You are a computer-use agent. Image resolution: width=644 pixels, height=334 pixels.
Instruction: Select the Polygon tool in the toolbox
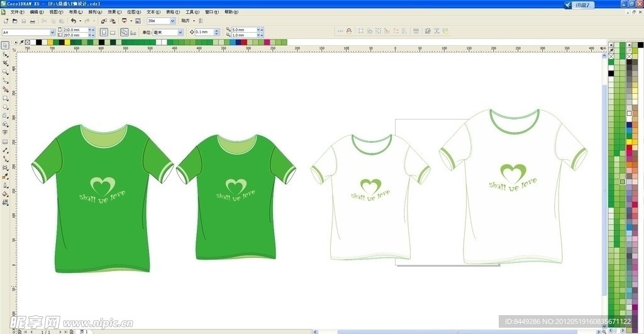click(x=5, y=116)
